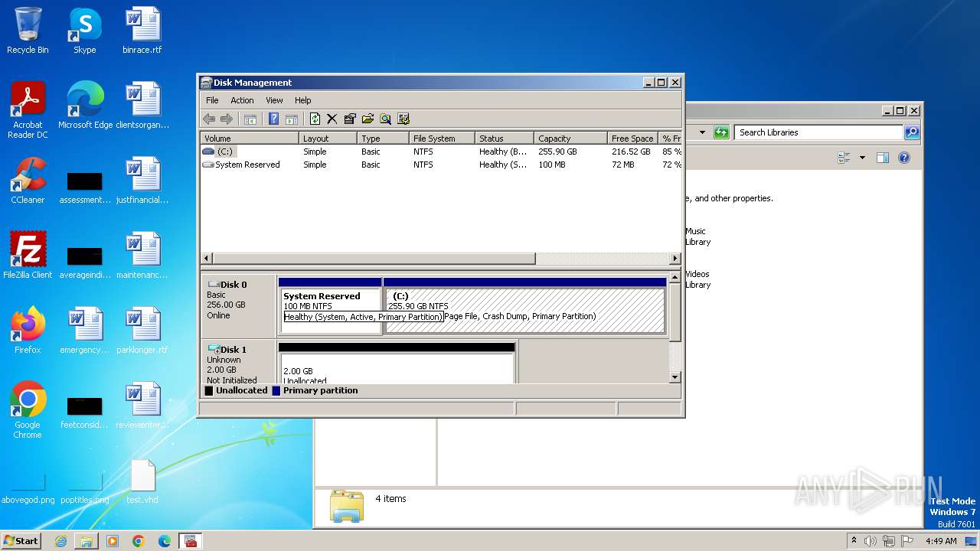The height and width of the screenshot is (551, 980).
Task: Click the Refresh toolbar icon
Action: [x=315, y=119]
